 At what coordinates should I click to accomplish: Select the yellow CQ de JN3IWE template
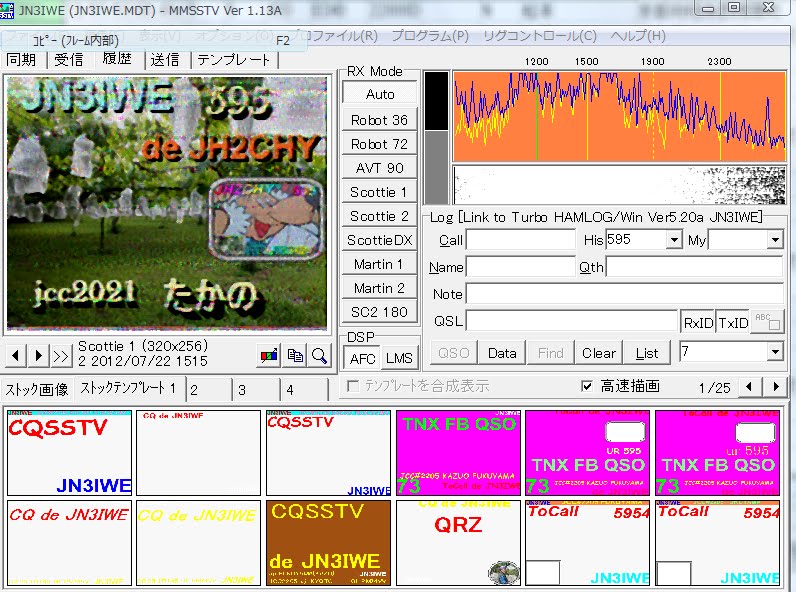198,543
